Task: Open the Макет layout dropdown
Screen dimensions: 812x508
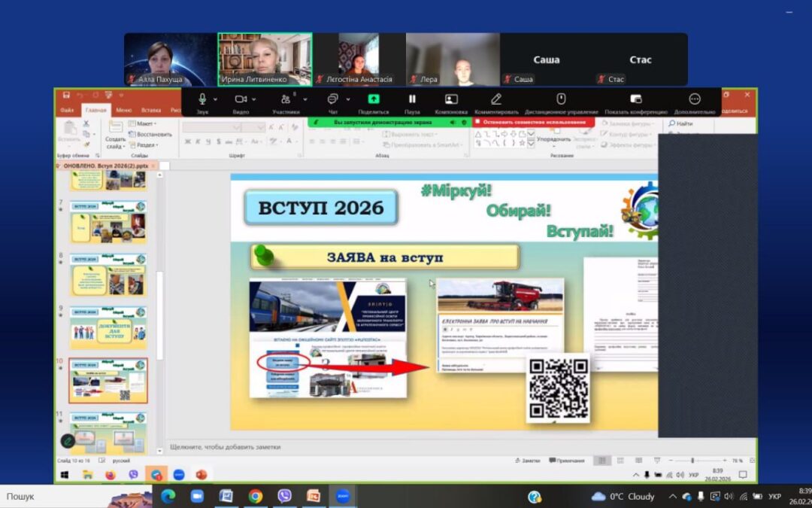Action: point(146,123)
